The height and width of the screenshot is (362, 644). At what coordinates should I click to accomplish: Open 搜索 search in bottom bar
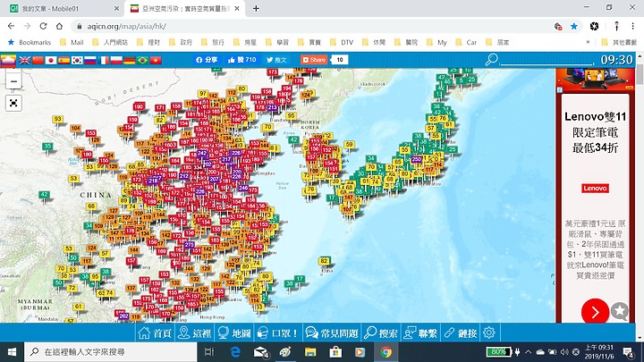(x=380, y=333)
